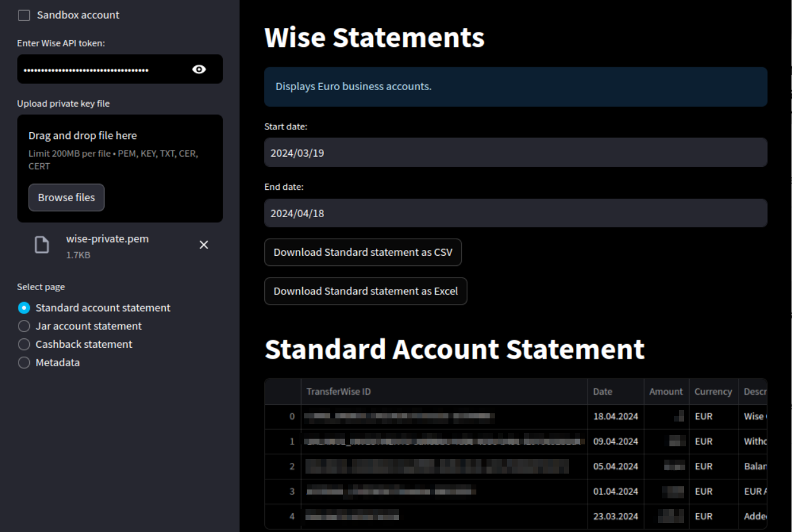Sort by the Amount column header

pos(666,392)
